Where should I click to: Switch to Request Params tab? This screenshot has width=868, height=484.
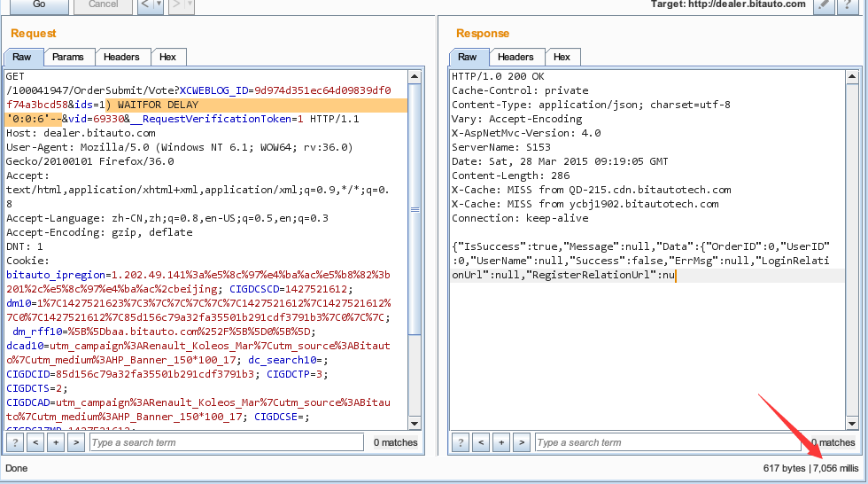click(x=68, y=57)
